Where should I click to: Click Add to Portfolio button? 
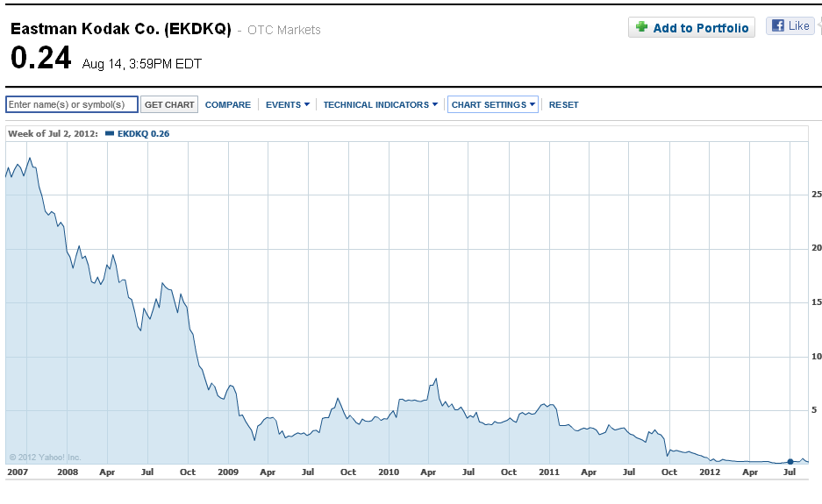tap(691, 27)
